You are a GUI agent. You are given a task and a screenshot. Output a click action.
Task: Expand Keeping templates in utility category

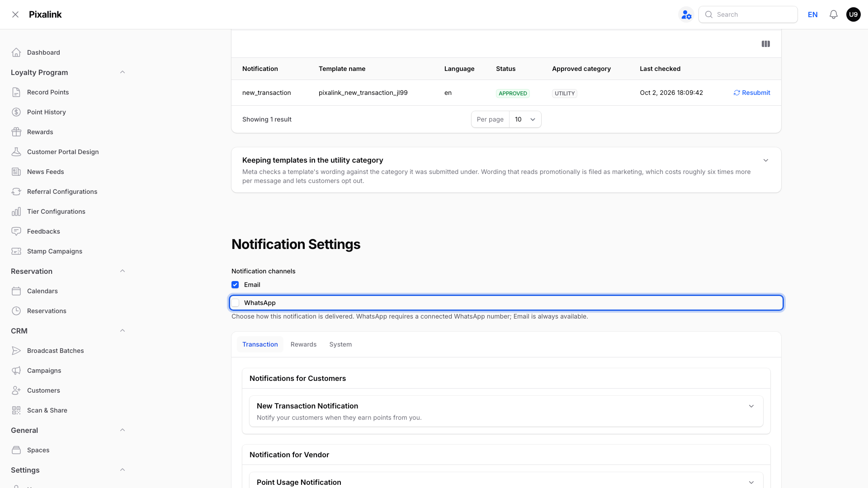pyautogui.click(x=766, y=160)
